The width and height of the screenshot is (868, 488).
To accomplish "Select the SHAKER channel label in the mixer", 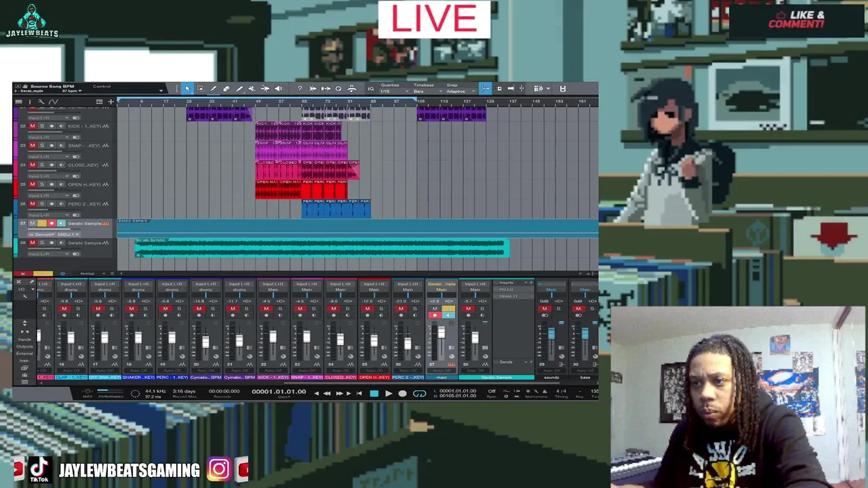I will point(138,377).
